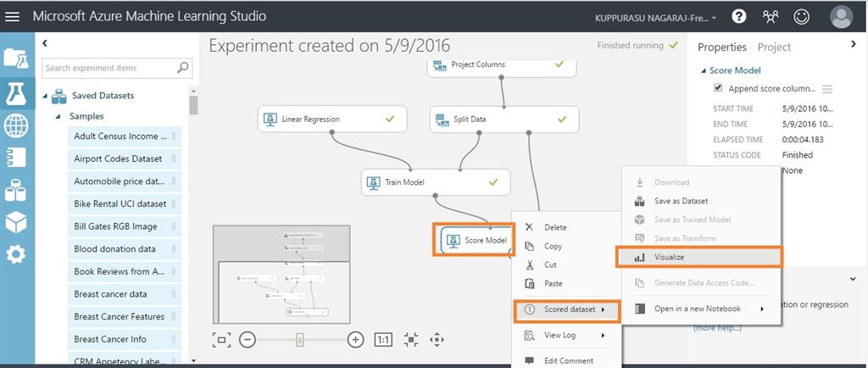Open the Settings gear sidebar icon
Viewport: 868px width, 368px height.
[x=15, y=254]
